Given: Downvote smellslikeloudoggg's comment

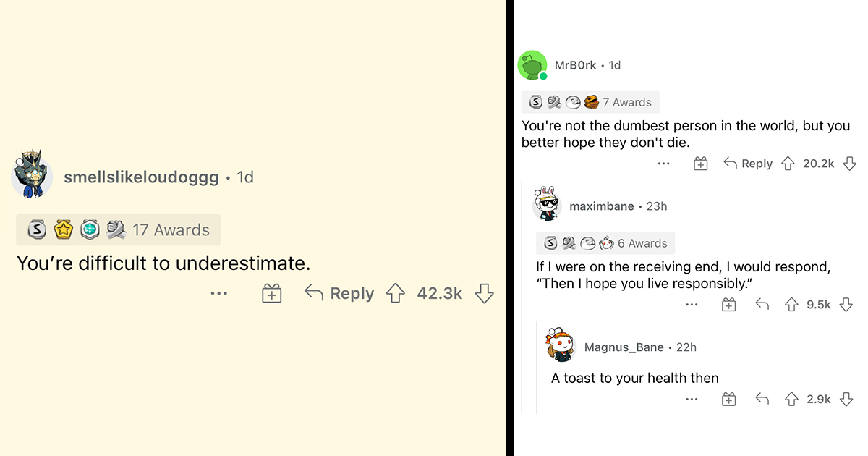Looking at the screenshot, I should [484, 293].
